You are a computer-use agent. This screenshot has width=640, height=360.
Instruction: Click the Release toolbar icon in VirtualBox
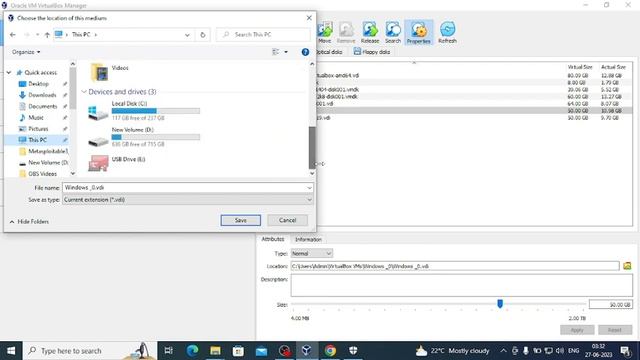(x=370, y=32)
